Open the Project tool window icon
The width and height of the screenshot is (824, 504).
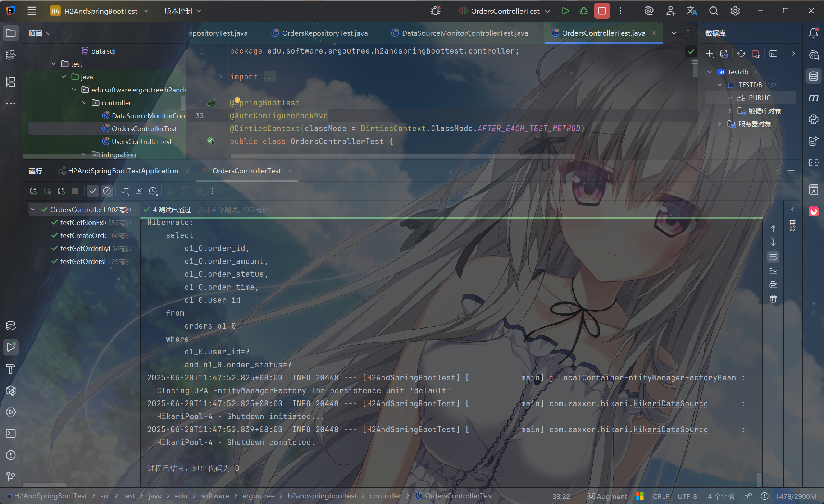tap(11, 33)
